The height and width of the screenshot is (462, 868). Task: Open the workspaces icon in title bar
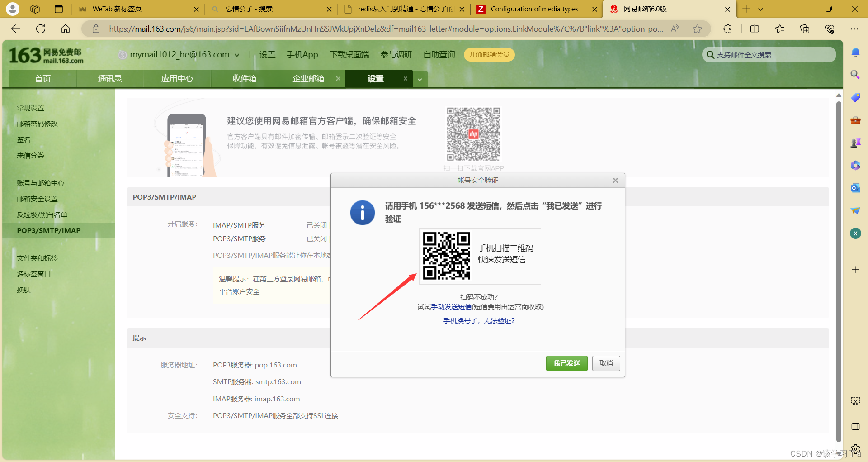coord(35,9)
